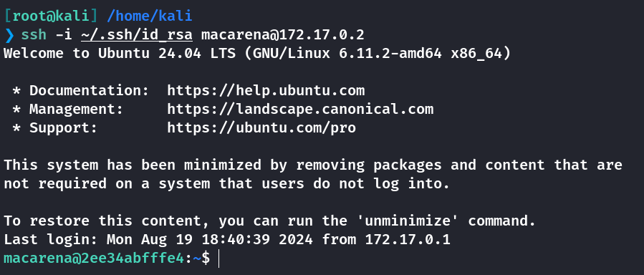Viewport: 644px width, 275px height.
Task: Click the text cursor after the $ prompt
Action: point(219,259)
